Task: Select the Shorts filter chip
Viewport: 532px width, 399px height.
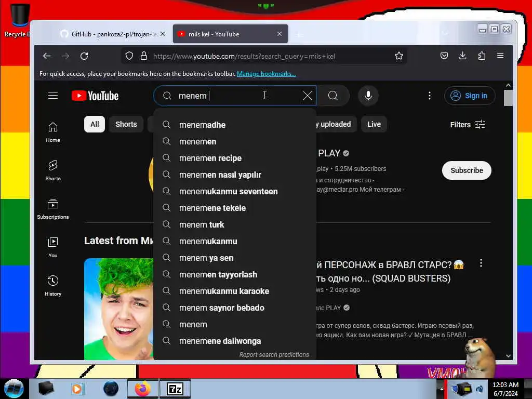Action: (126, 124)
